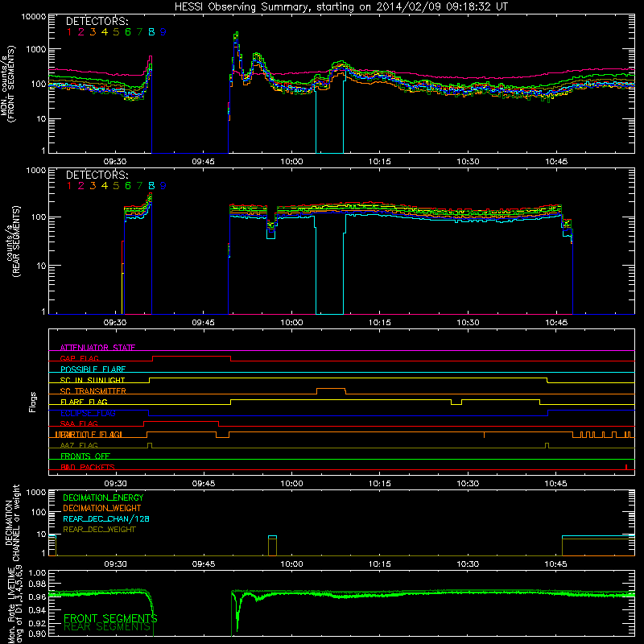Click the DECIMATION CHANNEL or weight axis label
Viewport: 644px width, 644px height.
click(x=11, y=522)
